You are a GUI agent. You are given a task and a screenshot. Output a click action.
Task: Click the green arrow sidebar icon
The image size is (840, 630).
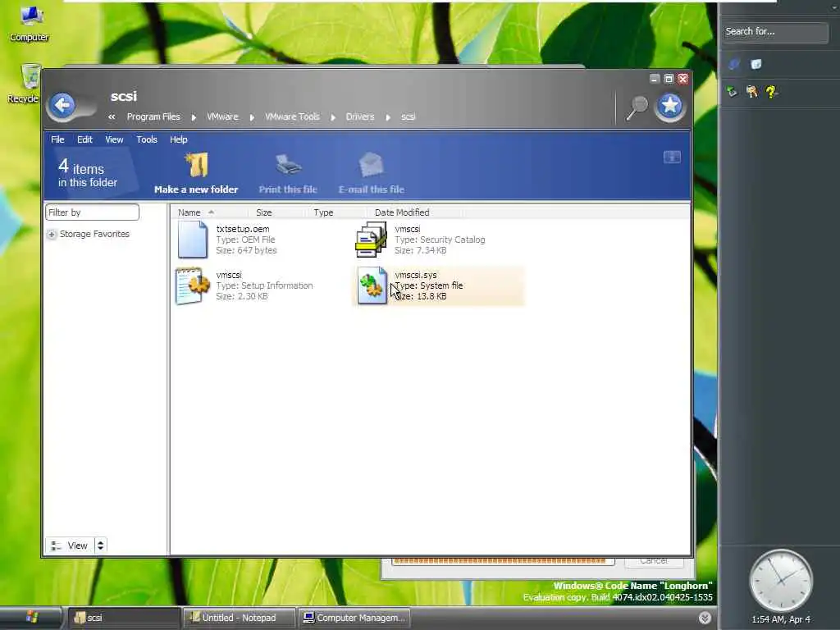pos(732,92)
